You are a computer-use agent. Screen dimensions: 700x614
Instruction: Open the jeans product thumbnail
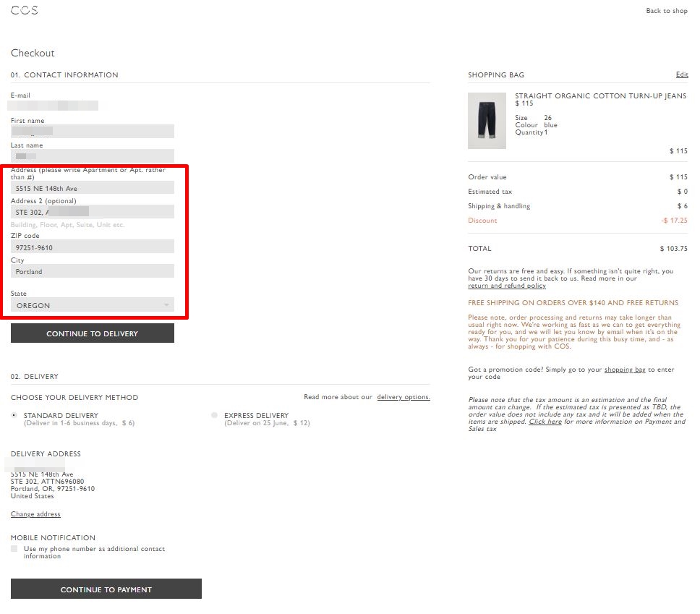click(487, 121)
